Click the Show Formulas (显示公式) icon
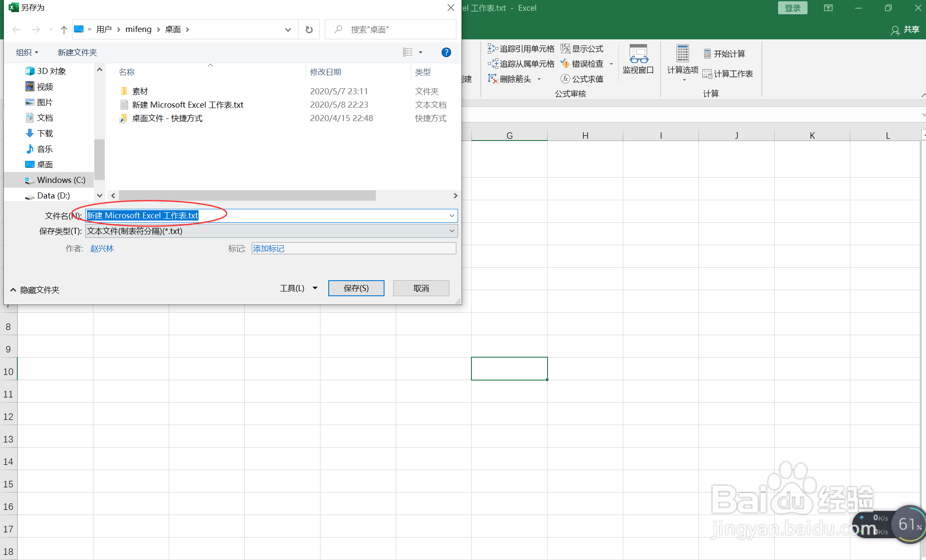The image size is (926, 560). point(565,48)
